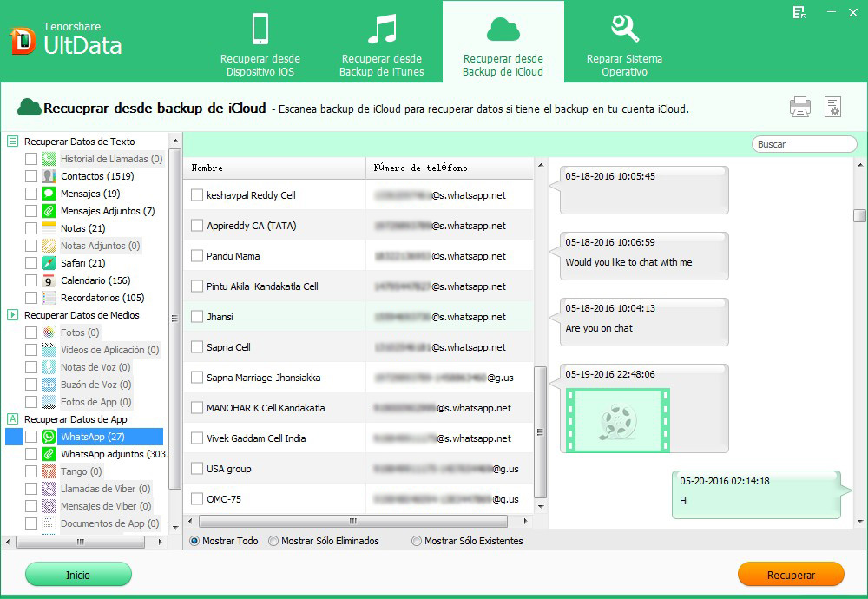Open the Reparar Sistema Operativo tab
This screenshot has height=599, width=868.
pos(624,42)
